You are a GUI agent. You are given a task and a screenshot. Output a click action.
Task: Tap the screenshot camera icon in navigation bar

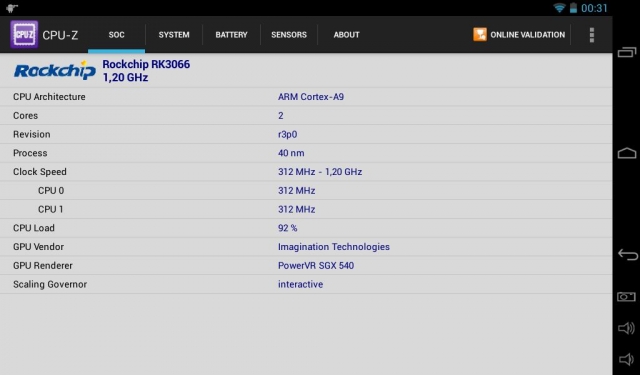tap(626, 297)
